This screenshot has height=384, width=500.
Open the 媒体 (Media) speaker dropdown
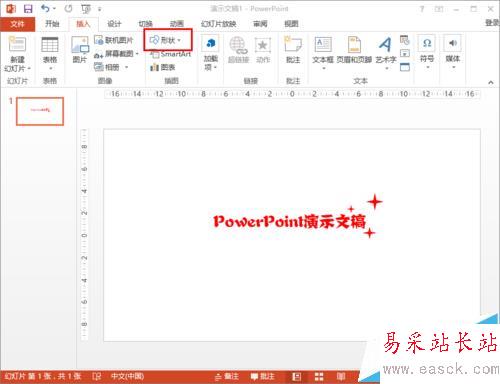[453, 52]
